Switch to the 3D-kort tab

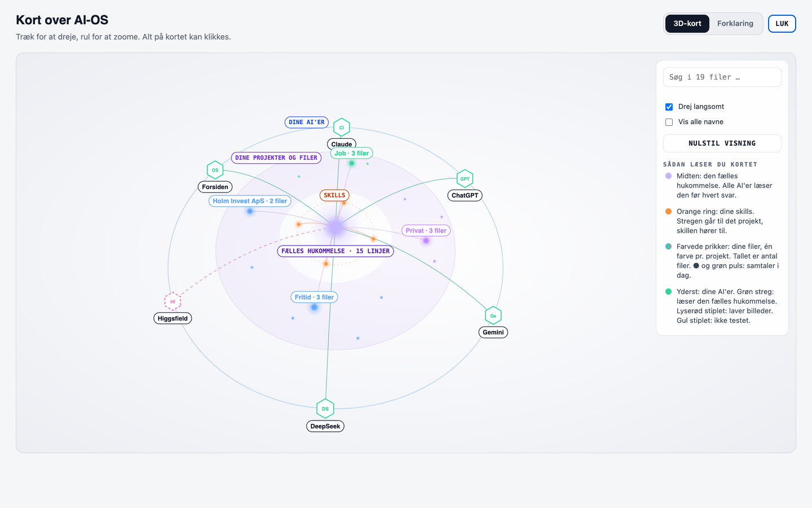(x=687, y=24)
